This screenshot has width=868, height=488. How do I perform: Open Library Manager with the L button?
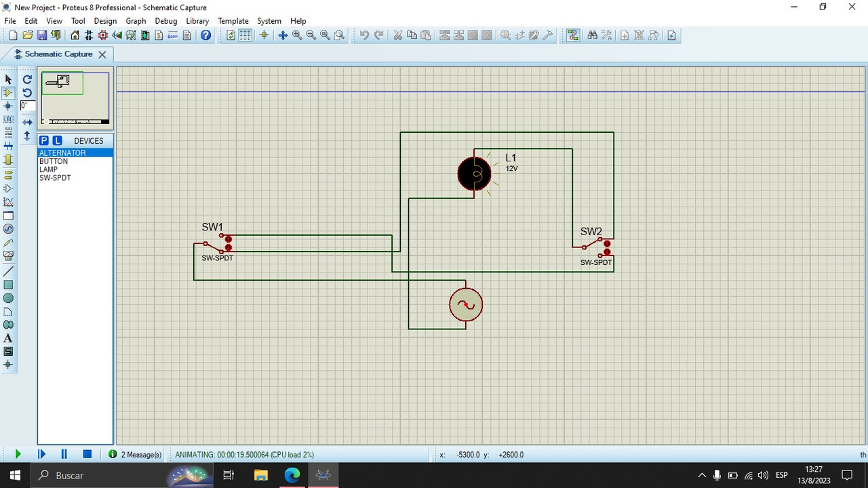[x=58, y=140]
